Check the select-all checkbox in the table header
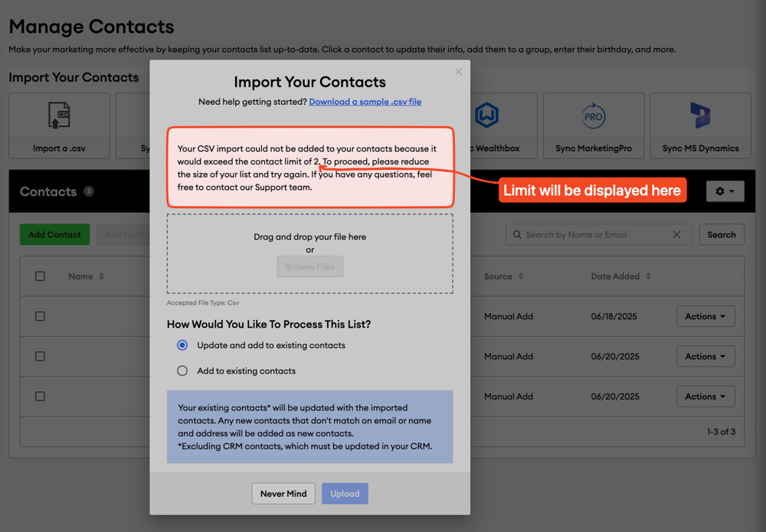 tap(40, 276)
